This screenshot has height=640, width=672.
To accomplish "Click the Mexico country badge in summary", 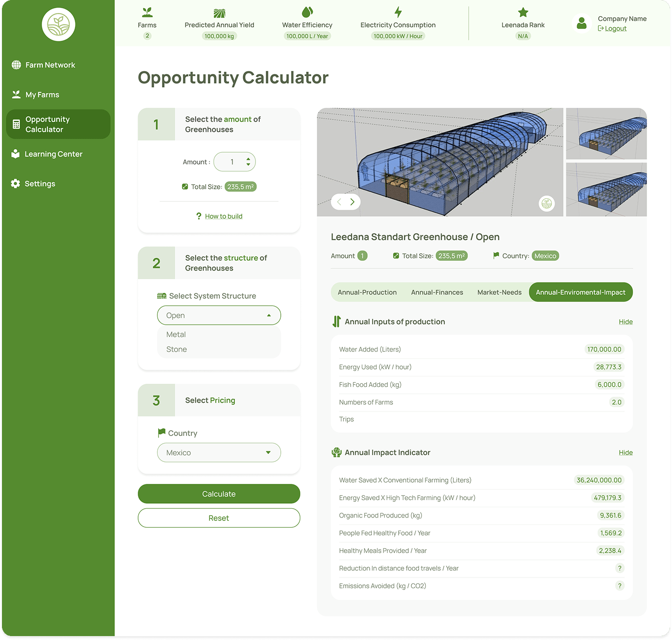I will 545,256.
